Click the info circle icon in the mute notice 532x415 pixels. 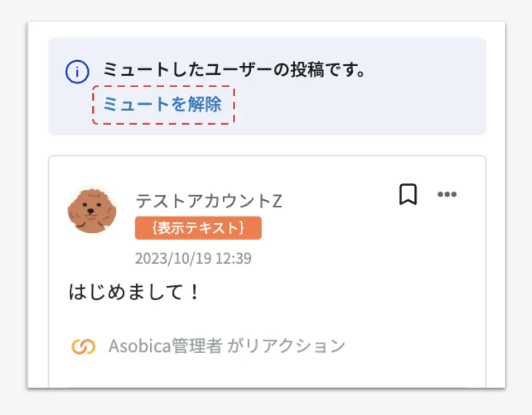click(78, 71)
